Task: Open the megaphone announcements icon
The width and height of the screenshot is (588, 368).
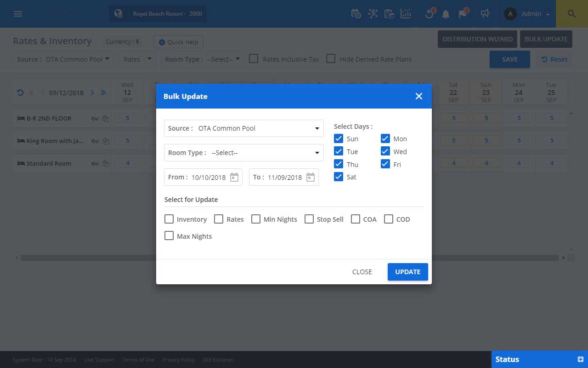Action: 485,14
